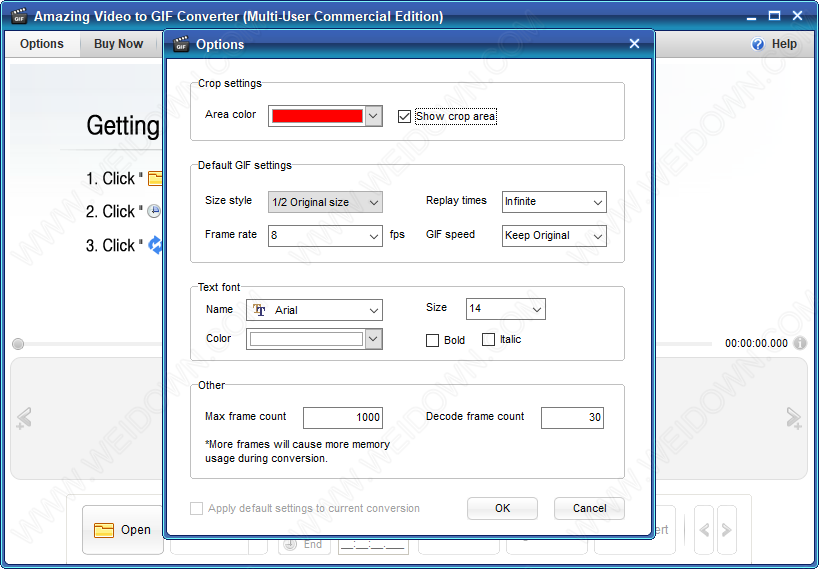Screen dimensions: 819x569
Task: Open the Frame rate dropdown
Action: coord(325,236)
